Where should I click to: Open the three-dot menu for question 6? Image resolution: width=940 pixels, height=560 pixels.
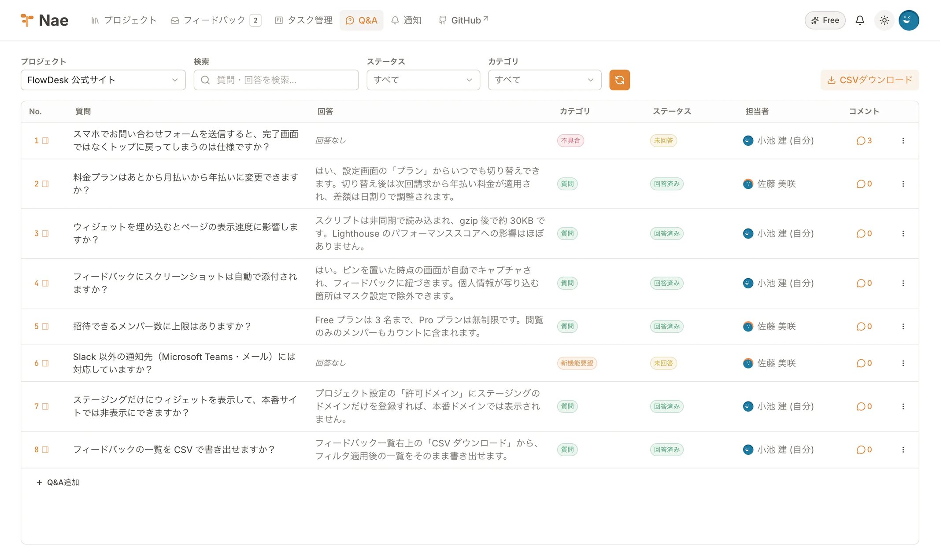pos(903,363)
